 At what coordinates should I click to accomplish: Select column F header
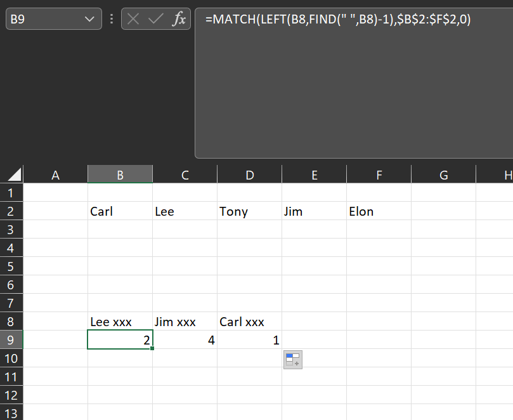[379, 175]
